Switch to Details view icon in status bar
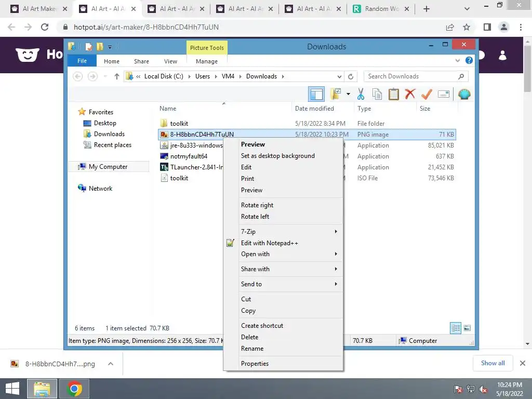Viewport: 532px width, 399px height. [x=455, y=328]
